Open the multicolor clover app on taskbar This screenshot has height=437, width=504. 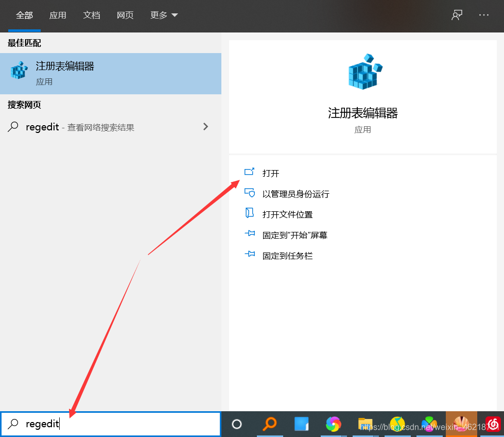click(429, 424)
